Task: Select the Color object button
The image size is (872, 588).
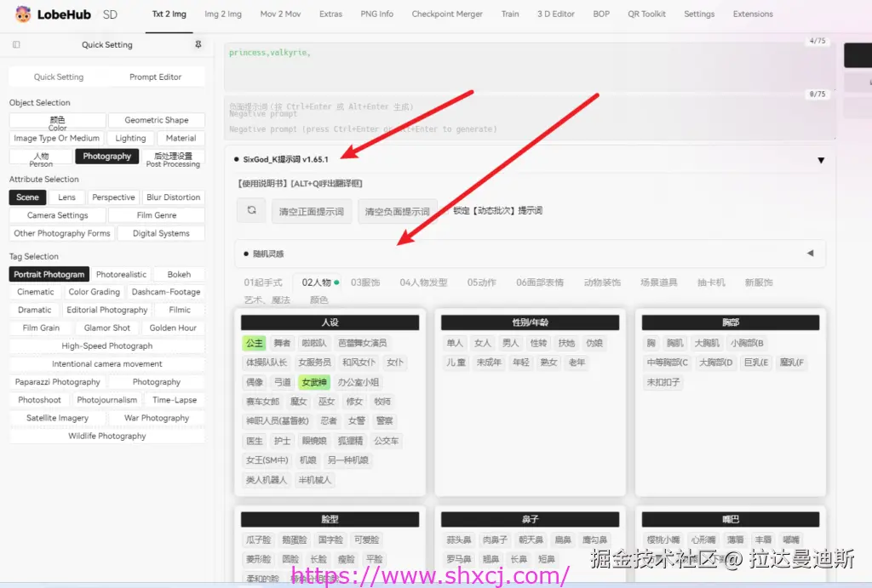Action: click(57, 120)
